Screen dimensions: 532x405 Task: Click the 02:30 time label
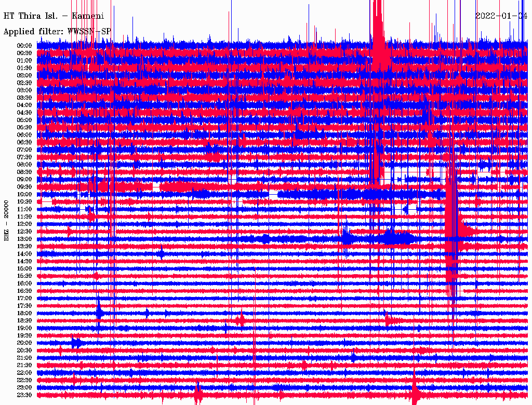(24, 83)
